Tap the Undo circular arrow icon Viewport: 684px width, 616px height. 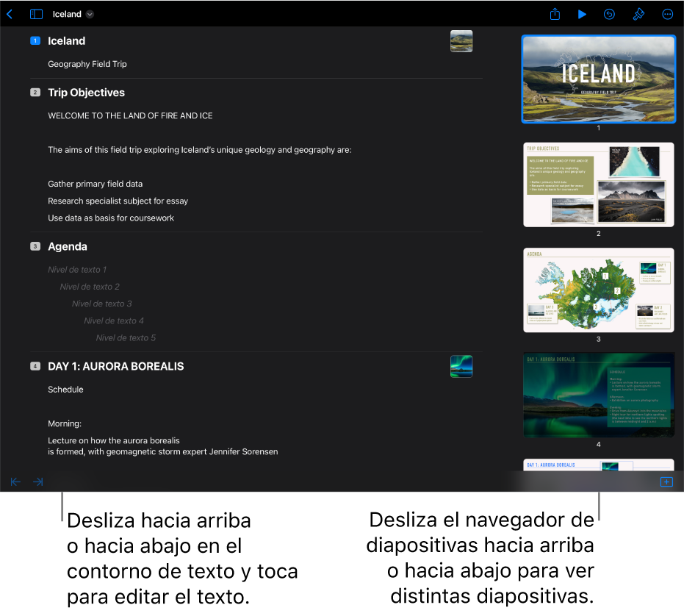pos(609,15)
